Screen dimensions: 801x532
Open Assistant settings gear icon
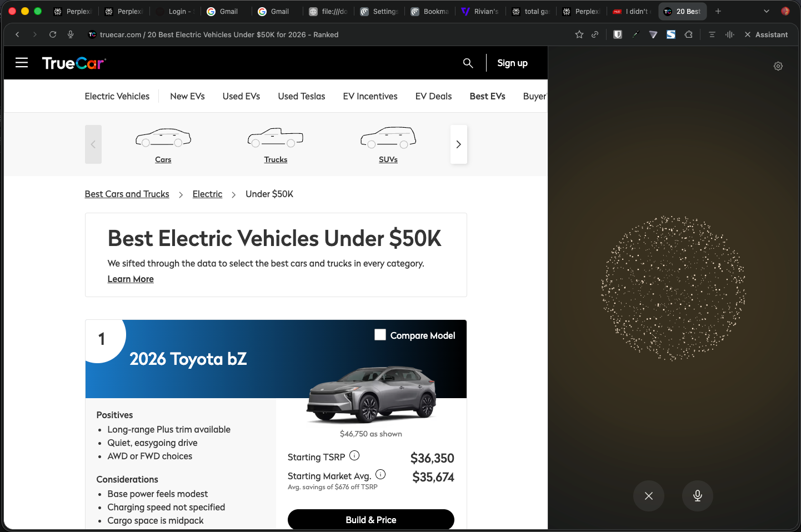778,66
